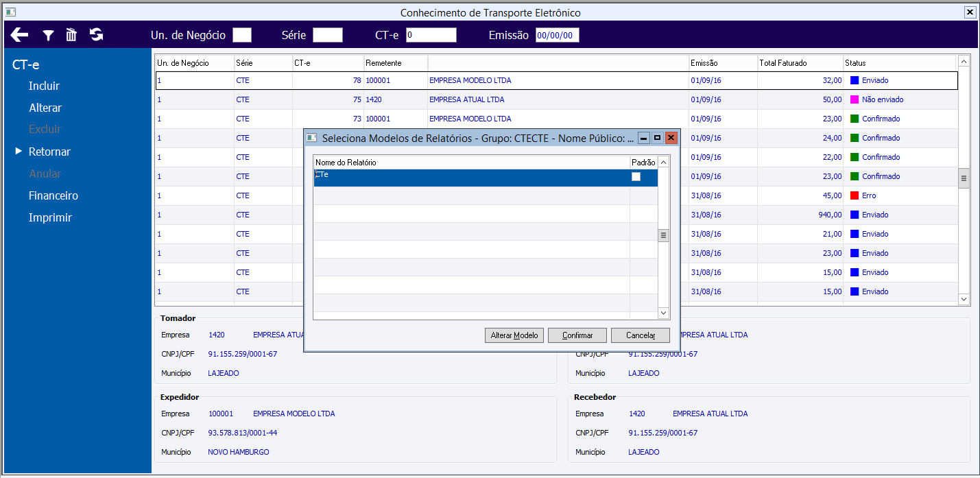The width and height of the screenshot is (980, 478).
Task: Click the Remetente column header
Action: click(x=396, y=62)
